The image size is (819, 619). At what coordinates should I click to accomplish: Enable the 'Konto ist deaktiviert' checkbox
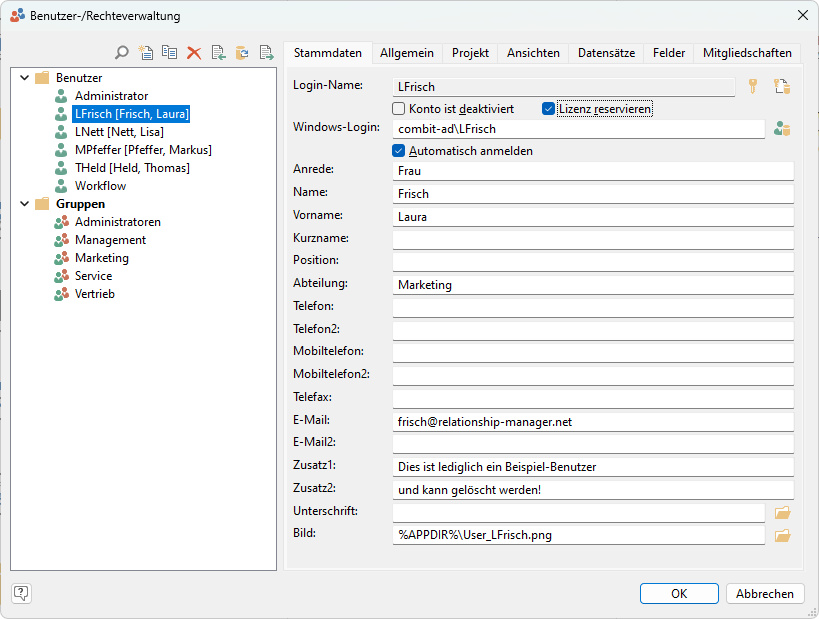pos(399,108)
